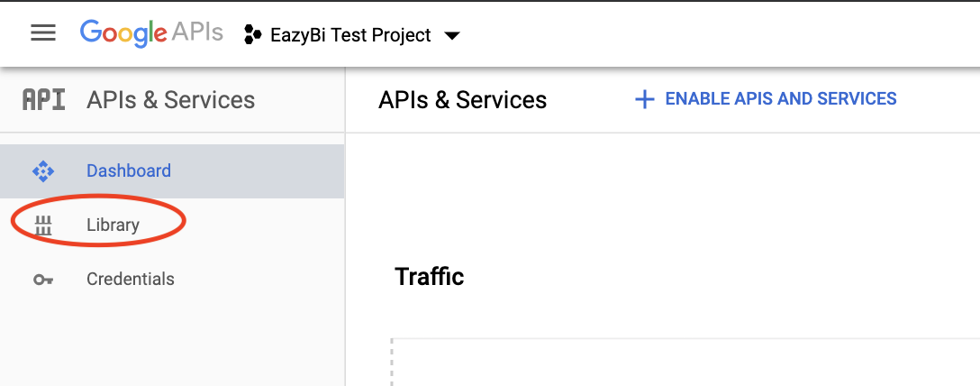The height and width of the screenshot is (386, 980).
Task: Click the plus icon beside Enable APIs
Action: tap(644, 99)
